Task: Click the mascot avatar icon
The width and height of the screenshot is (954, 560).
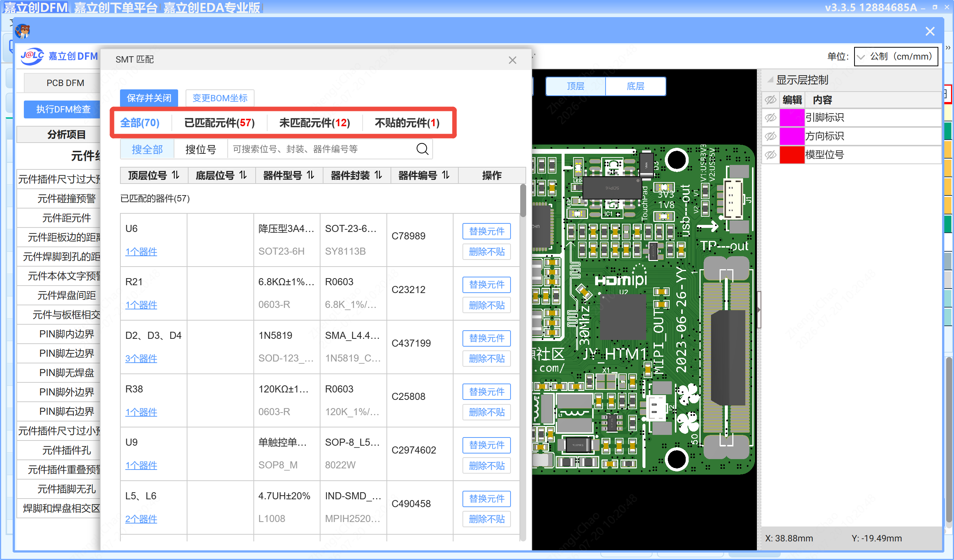Action: click(23, 31)
